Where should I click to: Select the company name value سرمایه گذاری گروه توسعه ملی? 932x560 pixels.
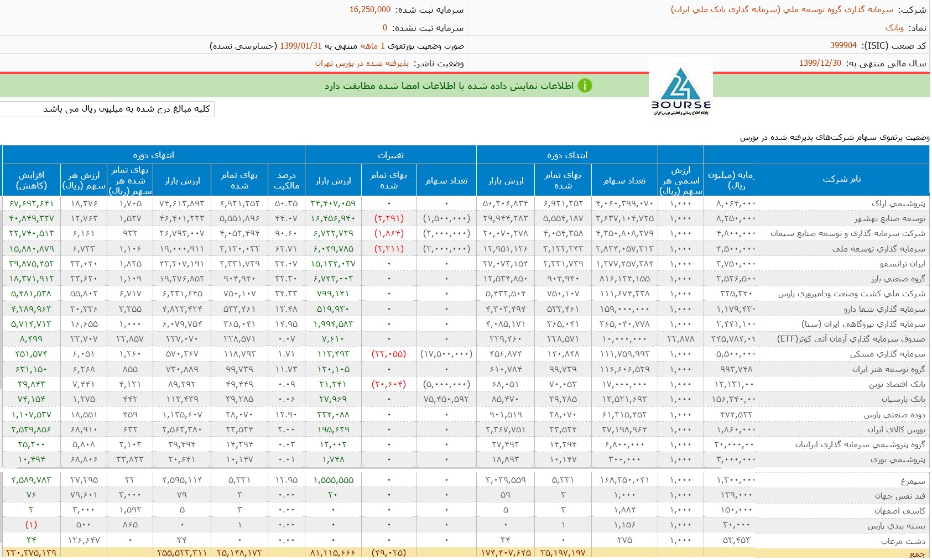click(782, 9)
